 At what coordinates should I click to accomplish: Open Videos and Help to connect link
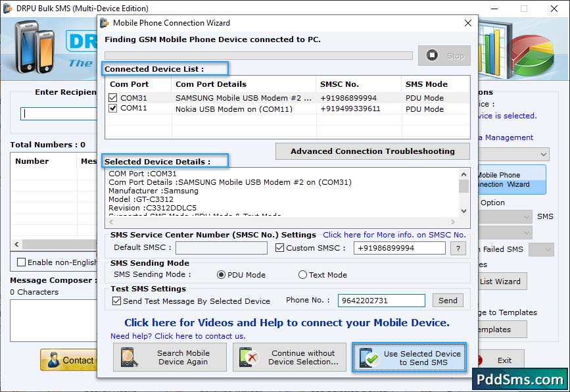287,322
